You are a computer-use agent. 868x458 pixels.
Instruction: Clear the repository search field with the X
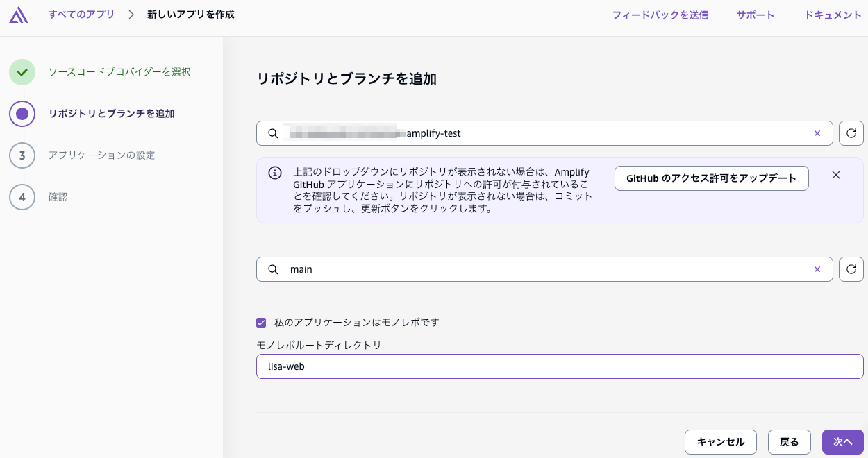[x=817, y=133]
